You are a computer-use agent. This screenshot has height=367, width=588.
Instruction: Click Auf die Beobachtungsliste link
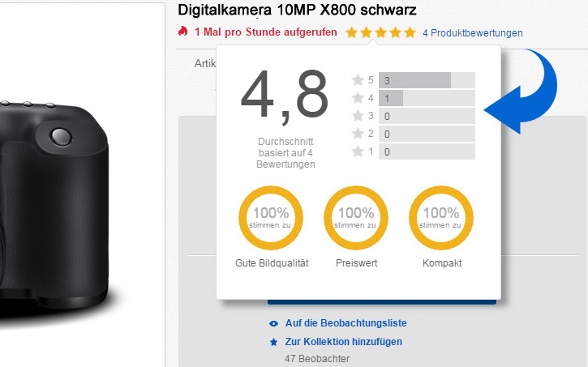pos(346,323)
